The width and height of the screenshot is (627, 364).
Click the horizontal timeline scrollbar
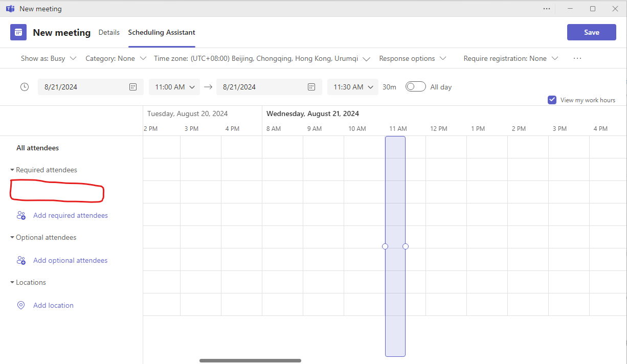[x=250, y=360]
